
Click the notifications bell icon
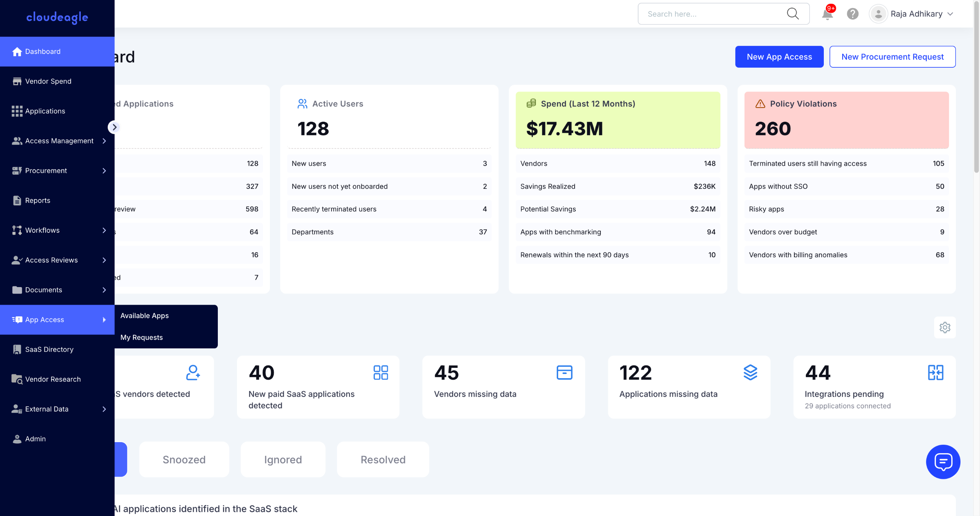tap(827, 14)
